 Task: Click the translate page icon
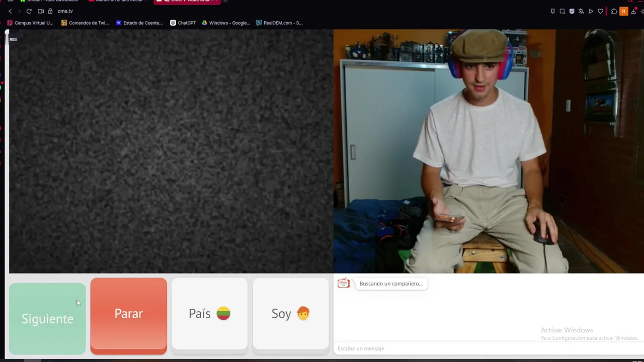581,11
